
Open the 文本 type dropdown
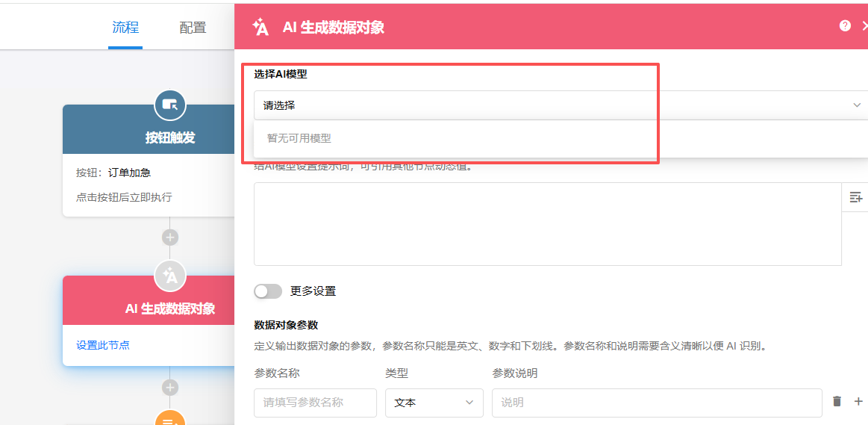coord(434,403)
